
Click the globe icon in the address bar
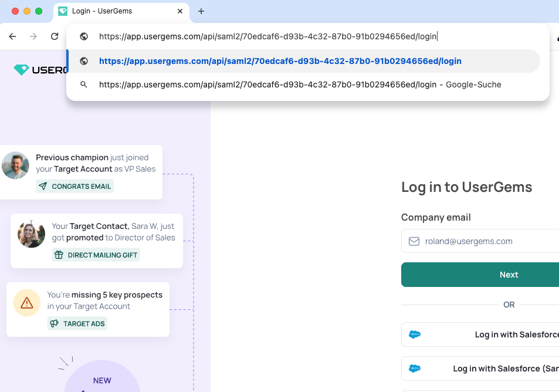coord(84,36)
